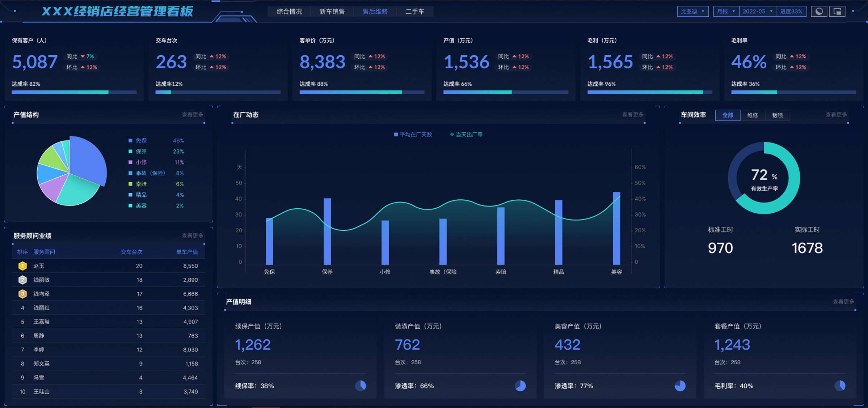The width and height of the screenshot is (868, 408).
Task: Switch to the 新车销售 tab
Action: click(332, 12)
